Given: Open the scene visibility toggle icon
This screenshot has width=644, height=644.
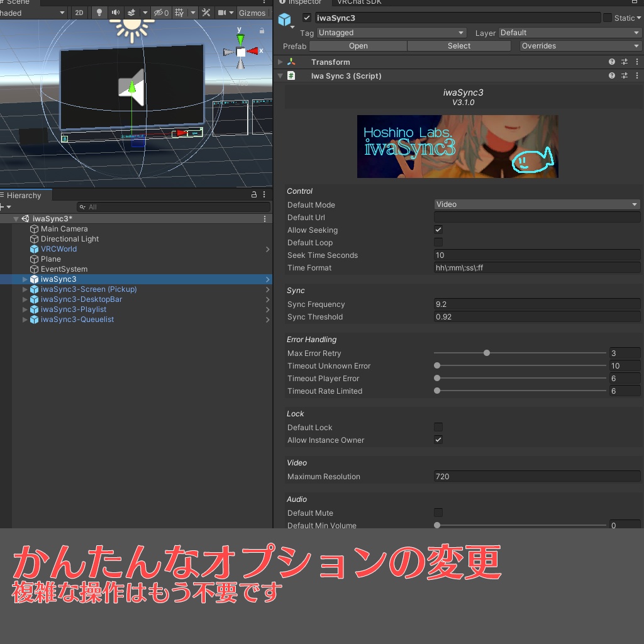Looking at the screenshot, I should tap(158, 12).
